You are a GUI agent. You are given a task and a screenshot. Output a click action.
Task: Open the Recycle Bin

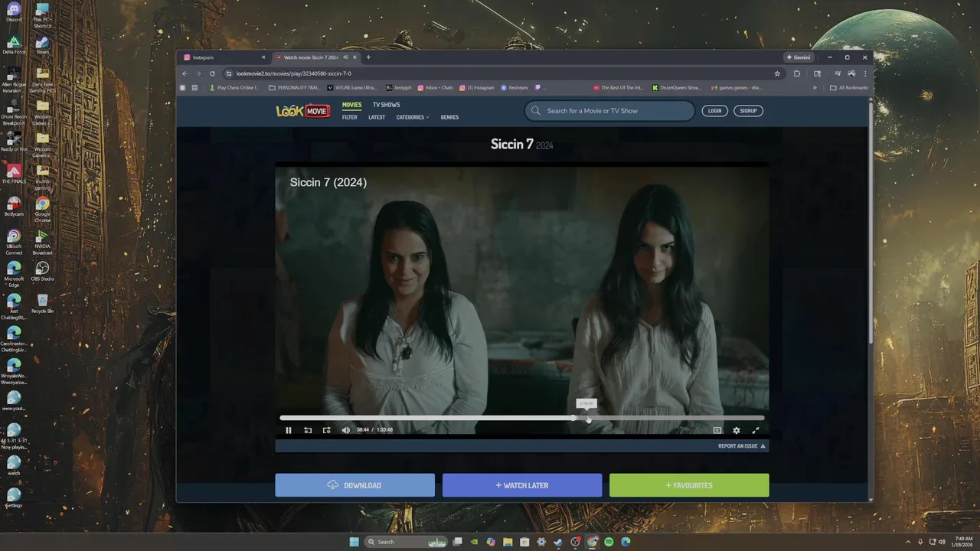tap(42, 303)
